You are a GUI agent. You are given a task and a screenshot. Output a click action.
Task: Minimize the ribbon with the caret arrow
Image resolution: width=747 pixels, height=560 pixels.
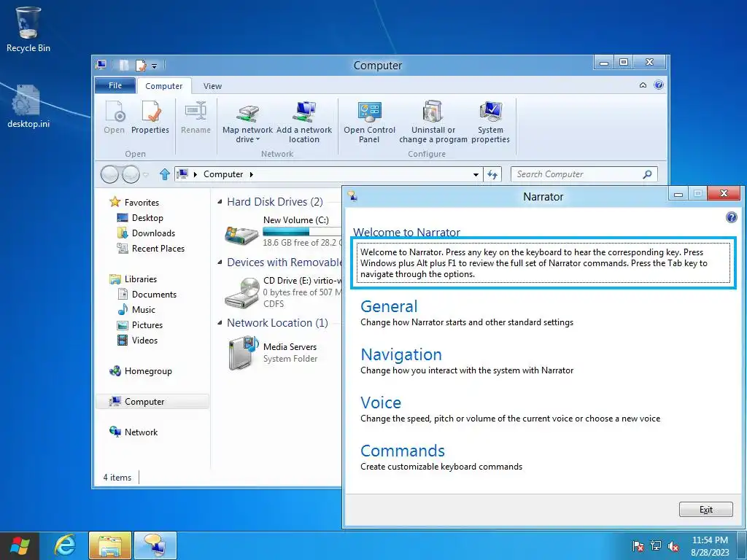click(643, 85)
